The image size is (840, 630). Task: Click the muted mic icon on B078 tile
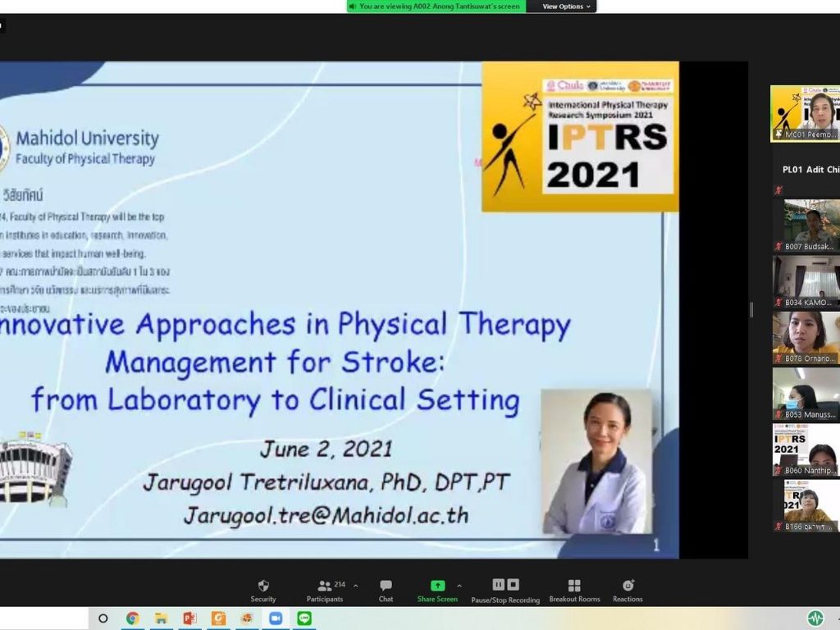click(x=778, y=358)
